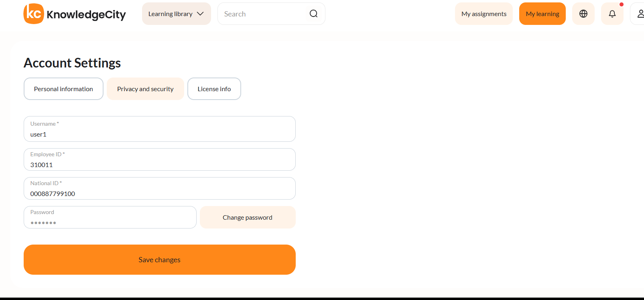Click into the Employee ID field

pos(160,159)
